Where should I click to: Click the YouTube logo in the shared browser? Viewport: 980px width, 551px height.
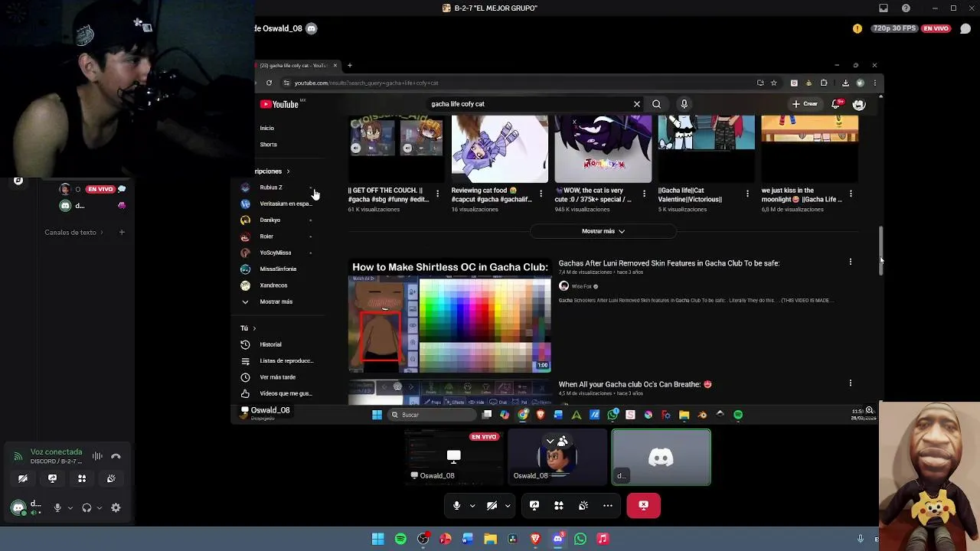point(279,104)
